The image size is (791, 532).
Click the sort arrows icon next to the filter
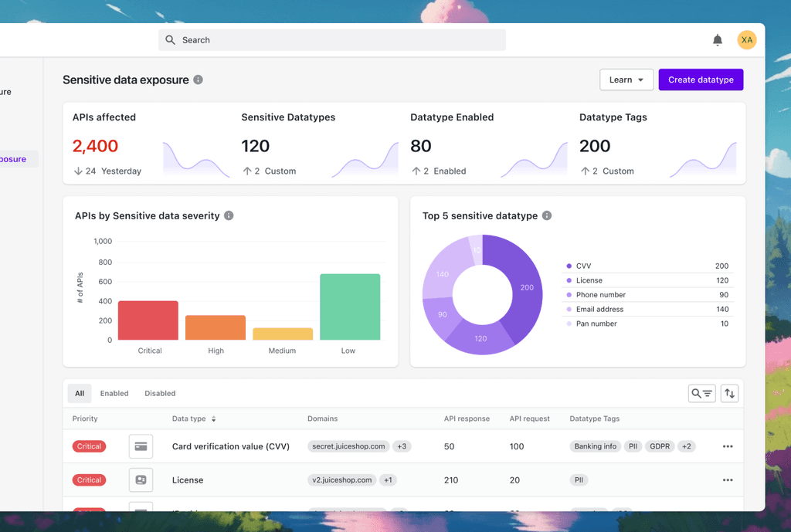pos(729,393)
